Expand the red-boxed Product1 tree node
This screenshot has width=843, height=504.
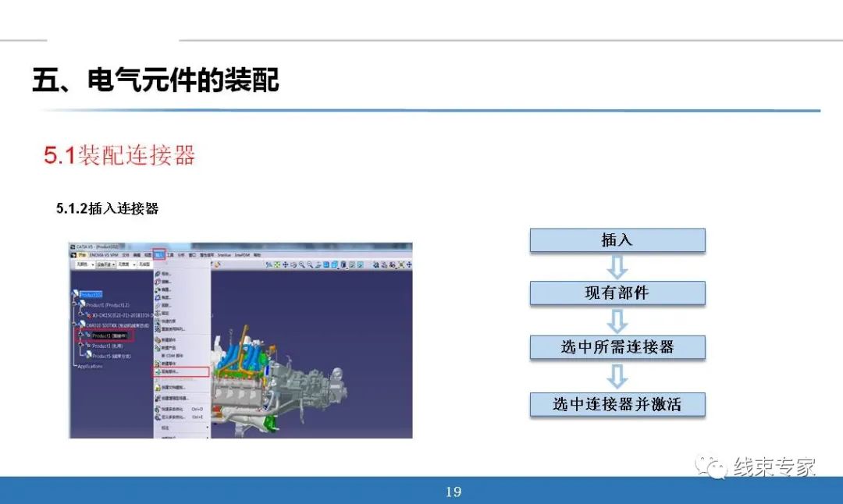[x=80, y=335]
